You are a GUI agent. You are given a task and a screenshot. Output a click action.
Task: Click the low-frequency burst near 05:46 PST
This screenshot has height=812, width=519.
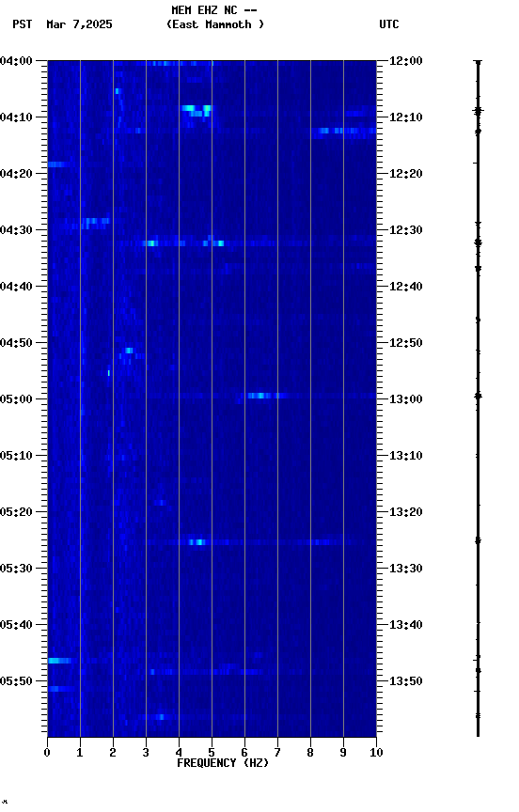(59, 661)
